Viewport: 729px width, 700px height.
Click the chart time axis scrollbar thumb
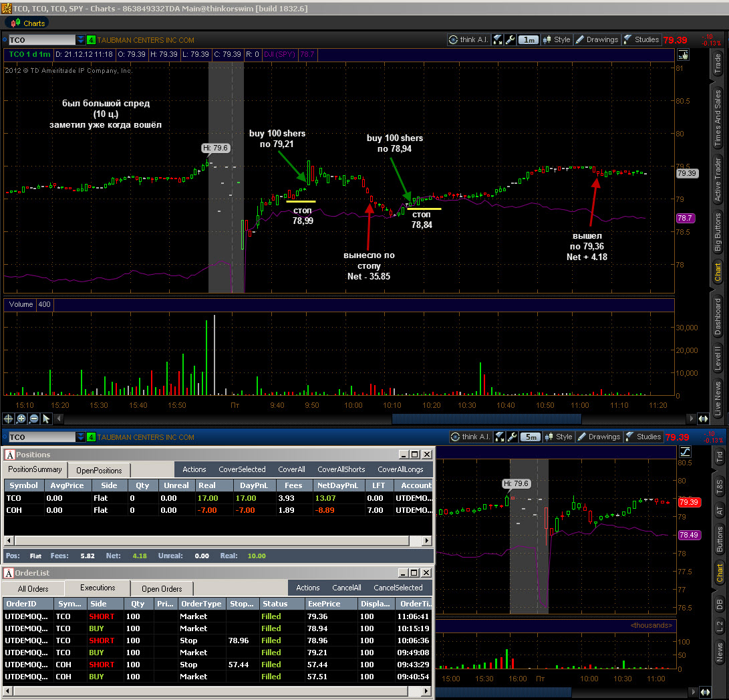(486, 419)
